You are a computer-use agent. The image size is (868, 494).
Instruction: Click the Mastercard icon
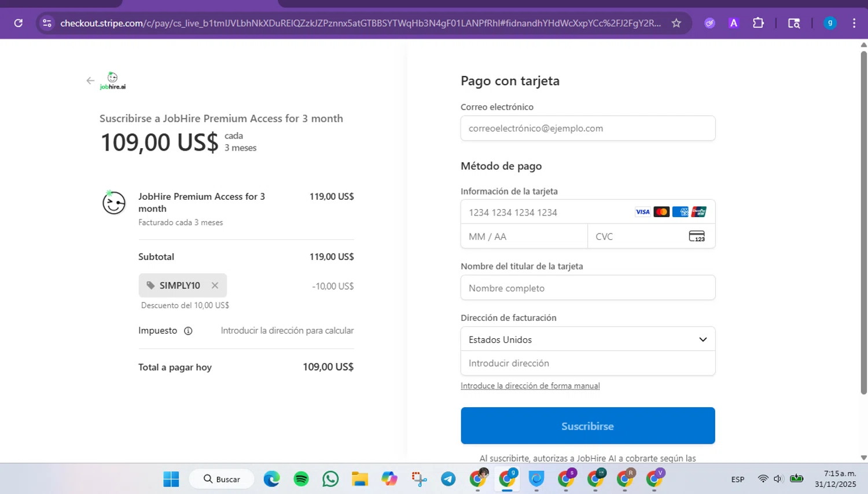661,212
